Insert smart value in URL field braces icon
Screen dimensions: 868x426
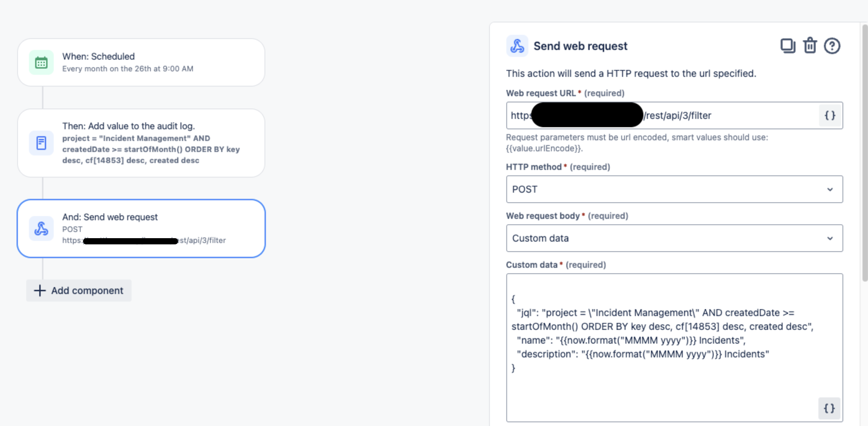click(x=830, y=115)
